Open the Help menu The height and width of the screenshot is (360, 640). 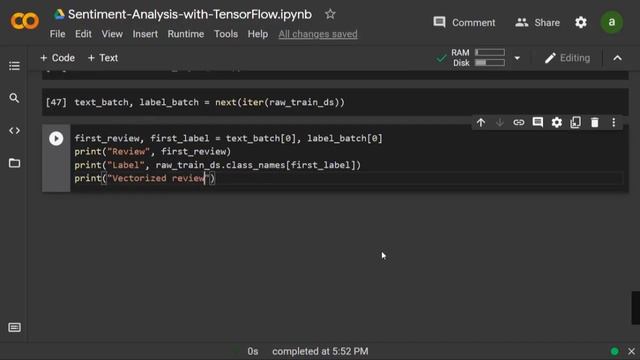258,34
